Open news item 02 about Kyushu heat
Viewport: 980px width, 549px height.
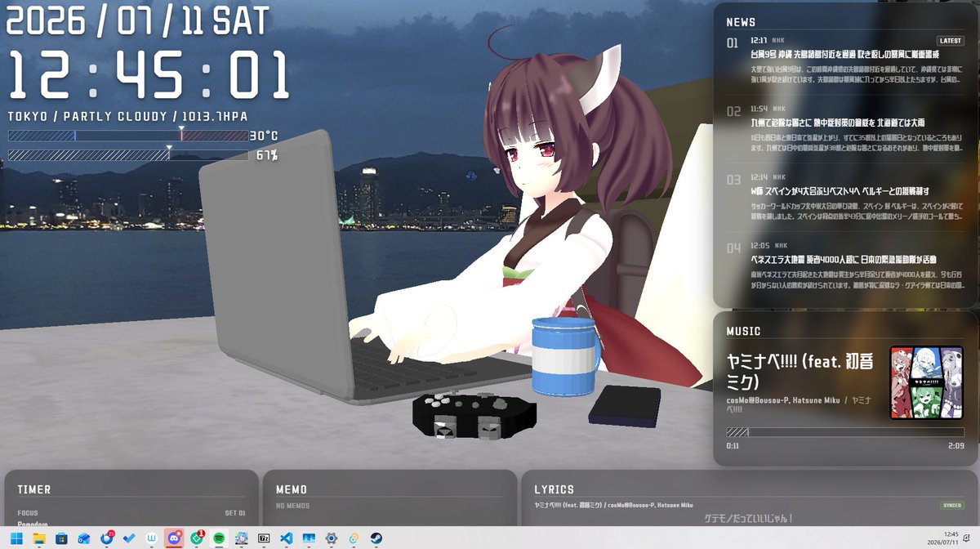point(844,129)
